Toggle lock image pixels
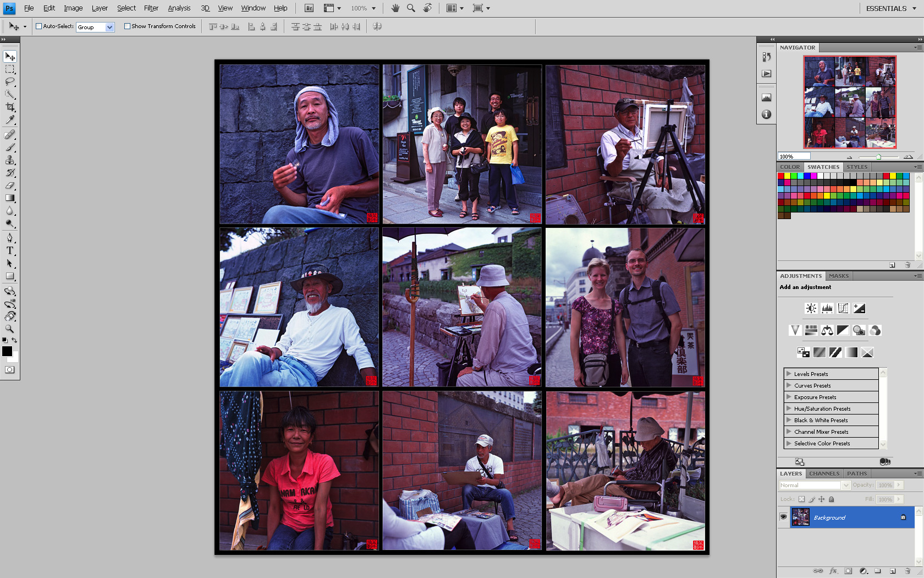Viewport: 924px width, 578px height. tap(812, 499)
